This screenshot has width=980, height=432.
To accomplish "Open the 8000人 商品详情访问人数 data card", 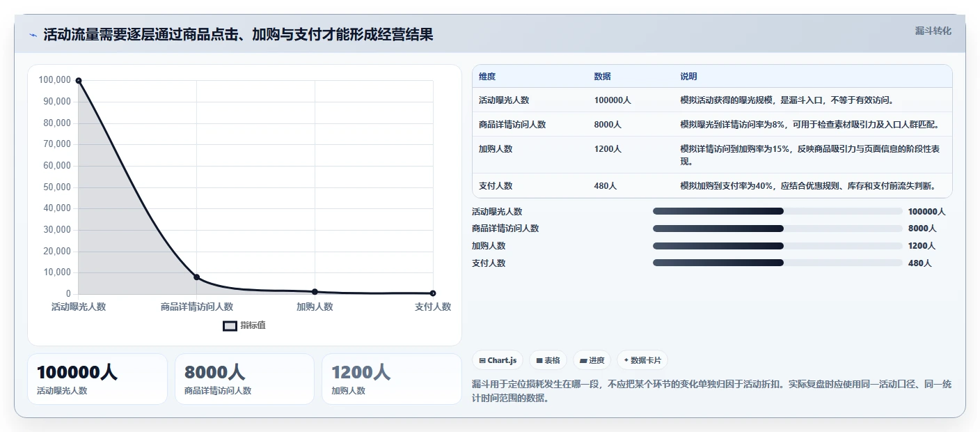I will (x=245, y=379).
